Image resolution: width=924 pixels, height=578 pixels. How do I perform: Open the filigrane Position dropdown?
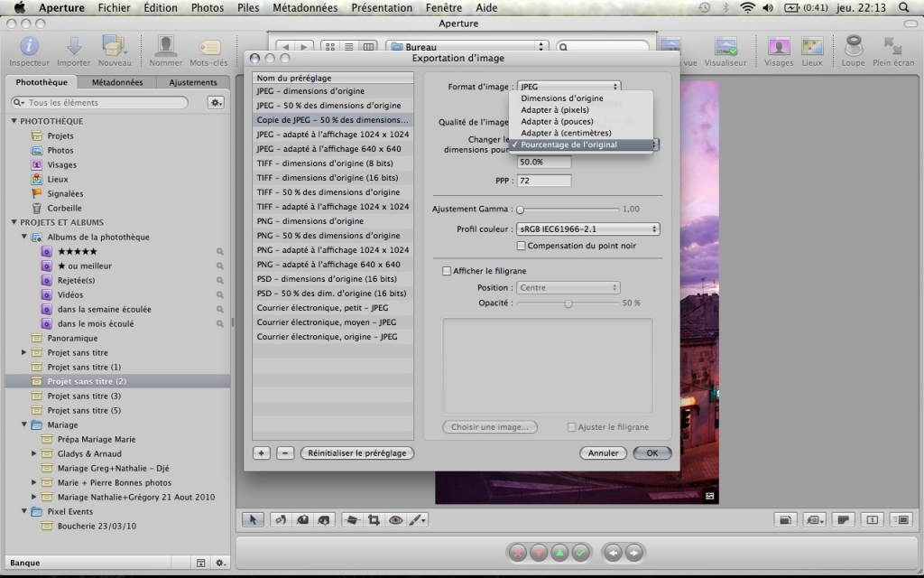(x=568, y=288)
